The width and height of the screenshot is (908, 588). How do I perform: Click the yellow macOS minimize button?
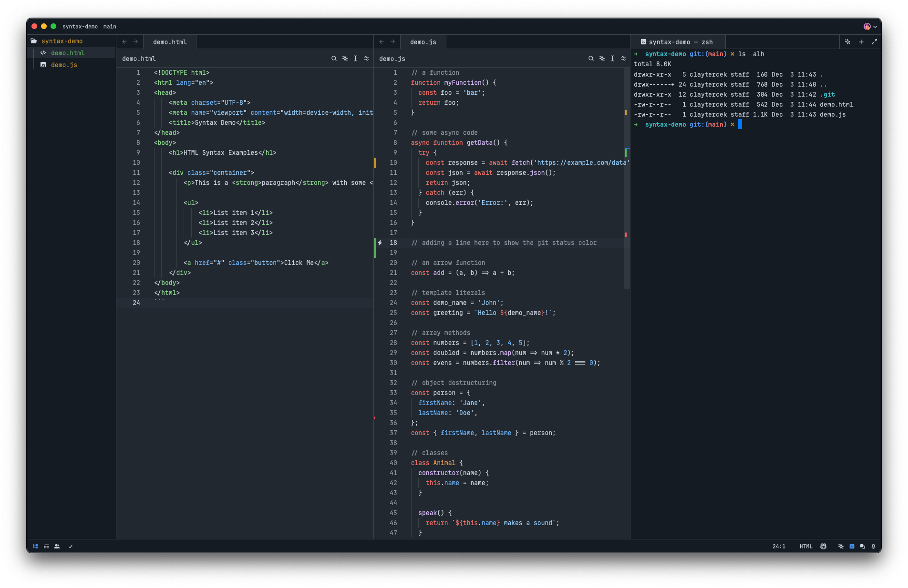(x=44, y=27)
